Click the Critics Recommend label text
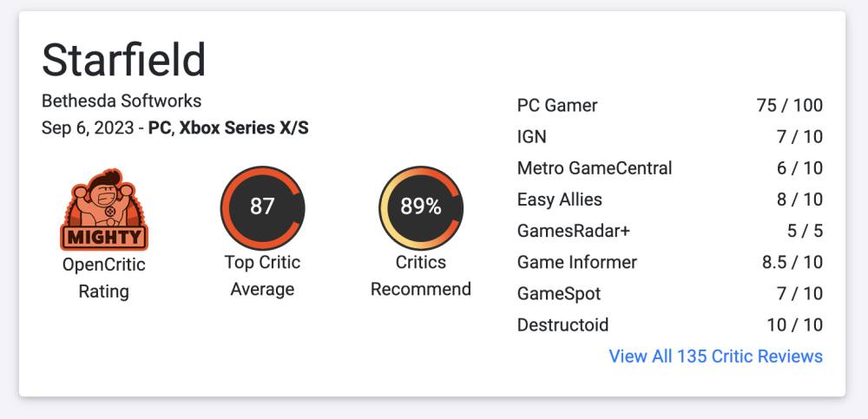The image size is (868, 419). pos(421,275)
